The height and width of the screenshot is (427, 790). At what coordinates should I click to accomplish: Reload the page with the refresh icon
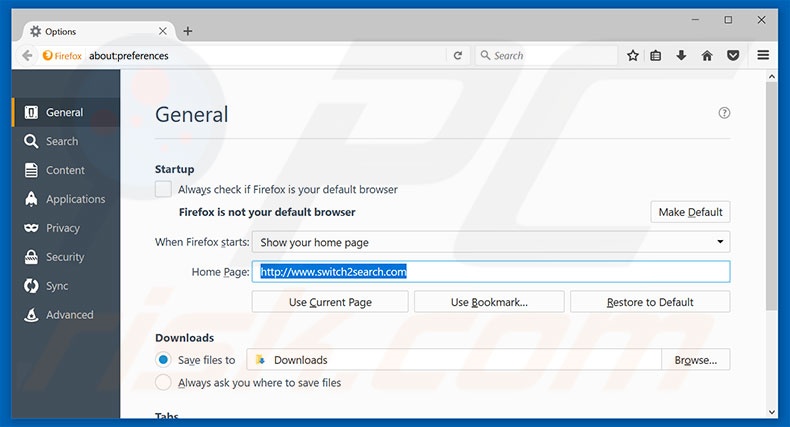click(x=457, y=55)
